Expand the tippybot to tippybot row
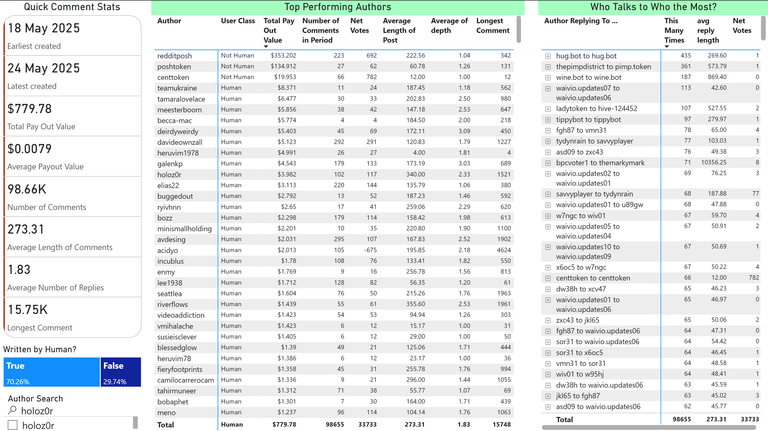768x431 pixels. [x=548, y=120]
